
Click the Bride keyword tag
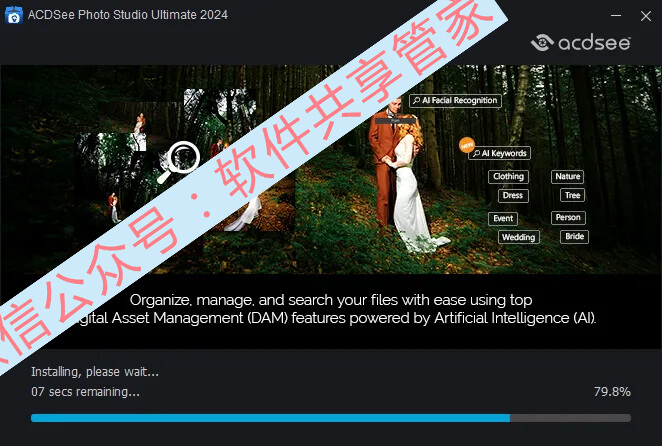(574, 237)
